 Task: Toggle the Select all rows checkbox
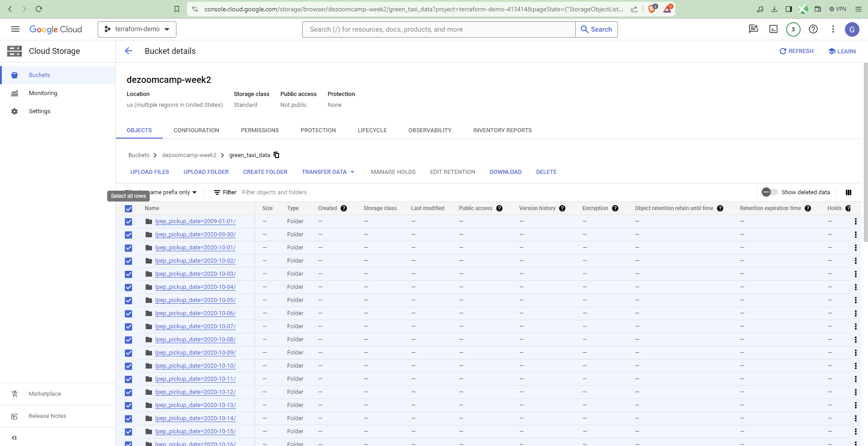pyautogui.click(x=128, y=209)
